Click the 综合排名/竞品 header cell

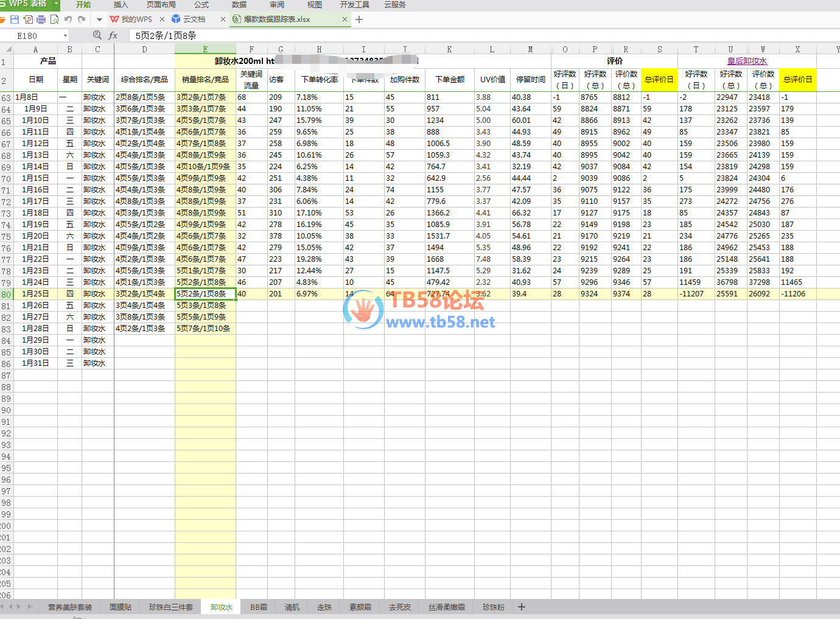144,80
